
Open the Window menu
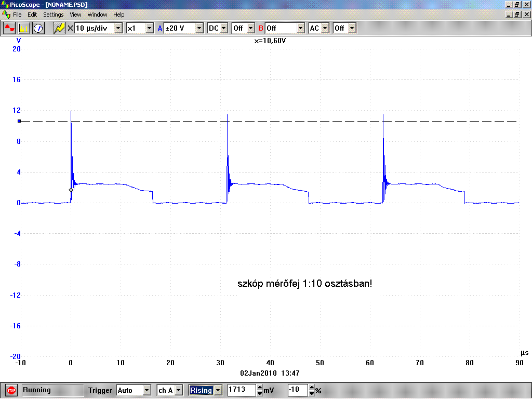tap(97, 15)
